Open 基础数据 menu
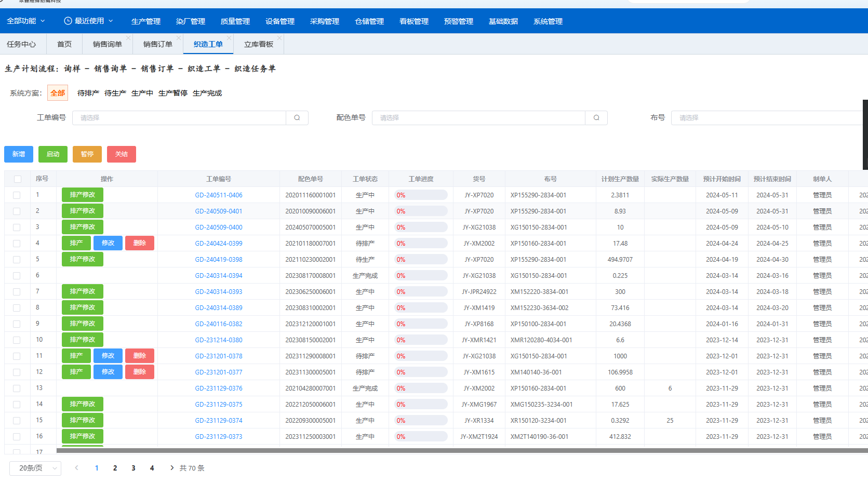The height and width of the screenshot is (483, 868). click(x=503, y=21)
